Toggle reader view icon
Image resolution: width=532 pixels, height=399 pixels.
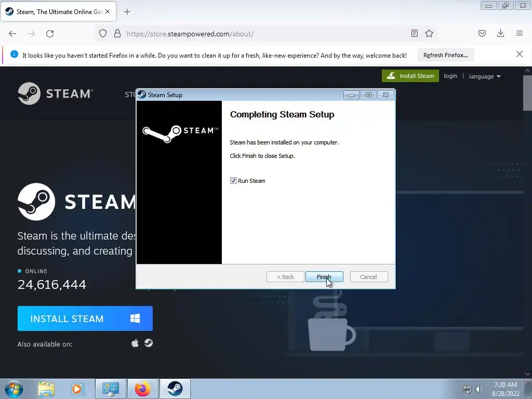(414, 33)
